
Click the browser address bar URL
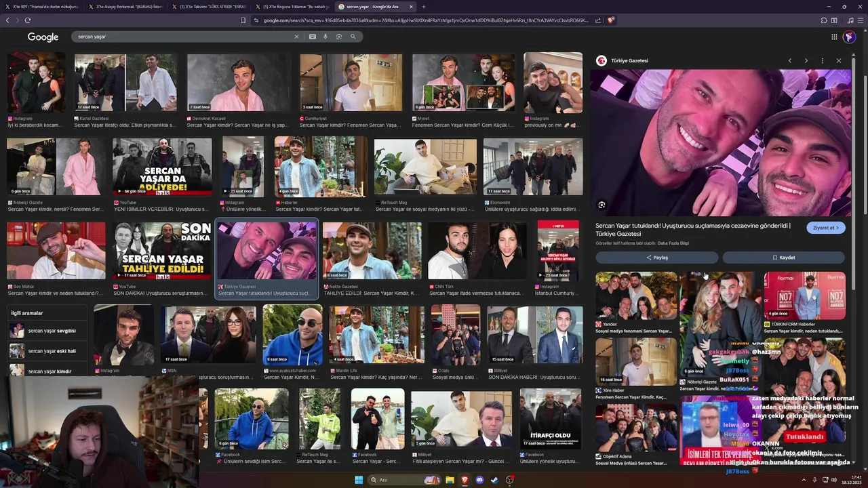[426, 20]
